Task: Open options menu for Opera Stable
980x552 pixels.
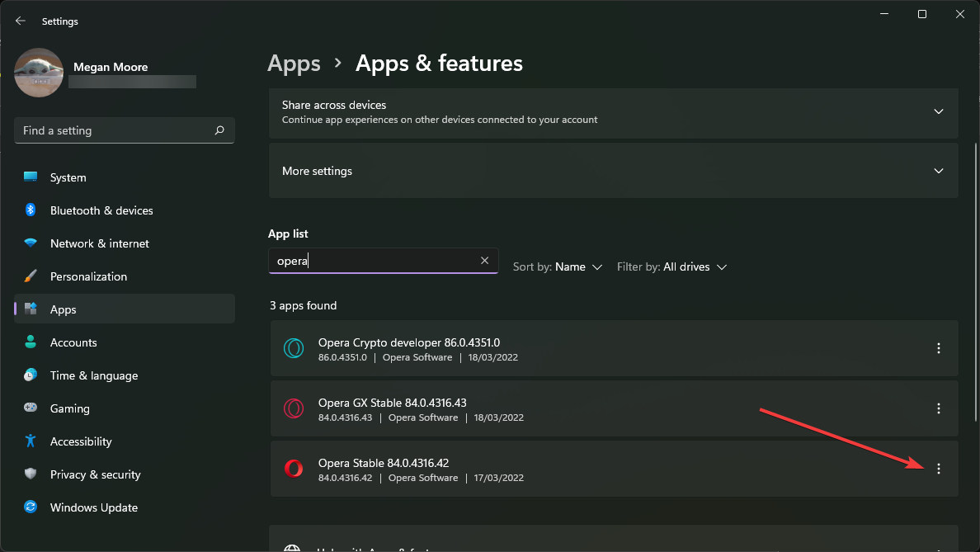Action: (938, 469)
